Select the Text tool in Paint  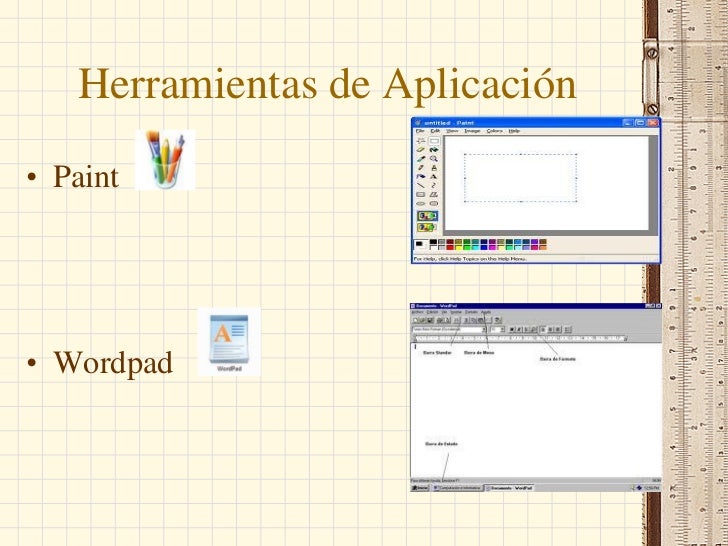click(x=434, y=176)
